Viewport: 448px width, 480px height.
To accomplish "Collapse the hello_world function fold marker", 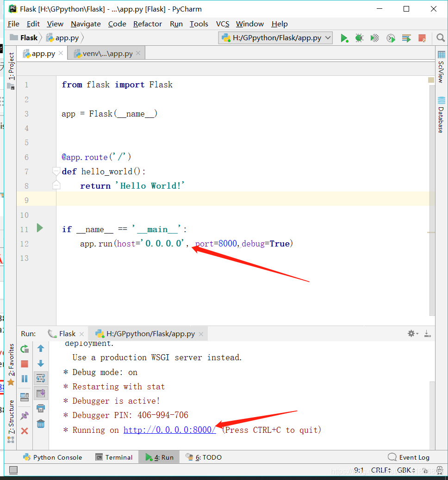I will [x=56, y=171].
